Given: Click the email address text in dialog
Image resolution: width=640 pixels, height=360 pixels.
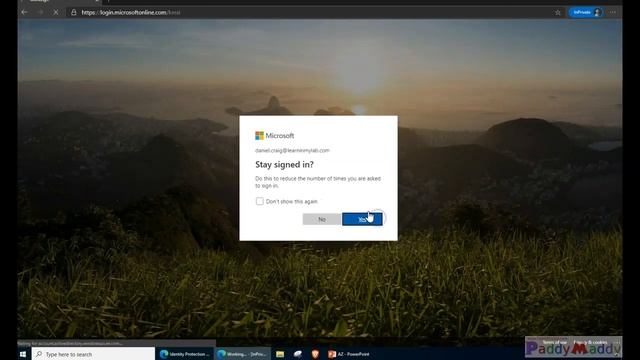Looking at the screenshot, I should coord(292,150).
